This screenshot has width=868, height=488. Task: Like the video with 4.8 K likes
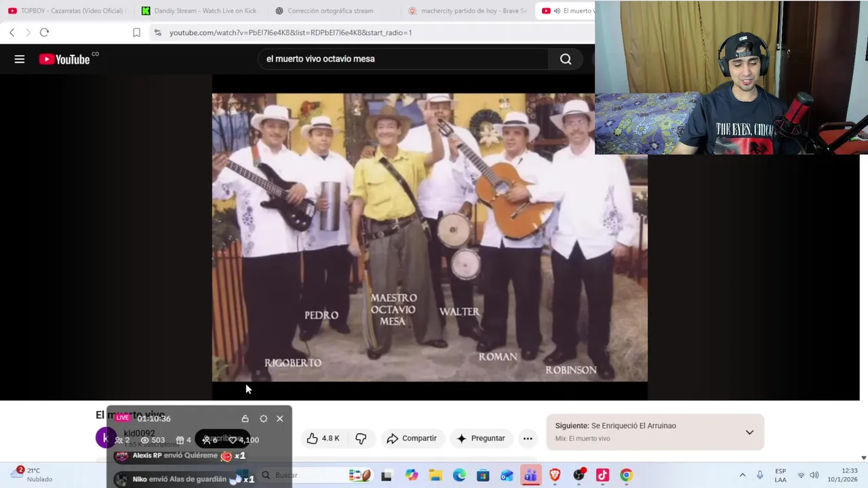(x=323, y=439)
